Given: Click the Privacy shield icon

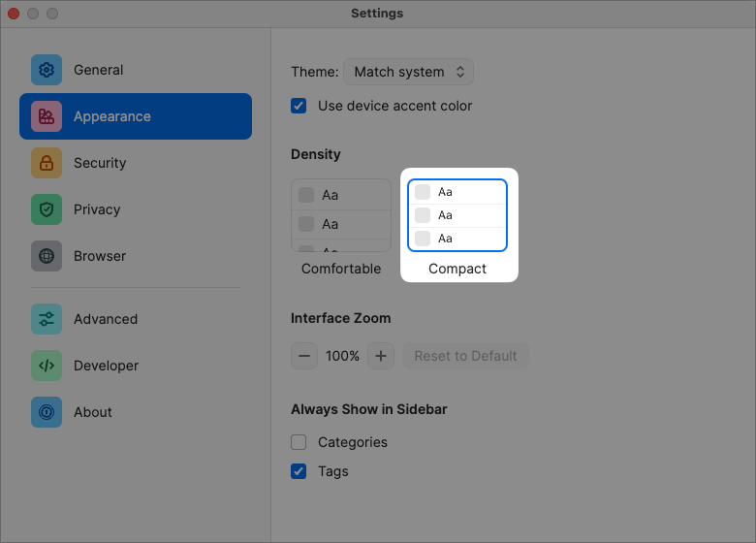Looking at the screenshot, I should pyautogui.click(x=47, y=209).
